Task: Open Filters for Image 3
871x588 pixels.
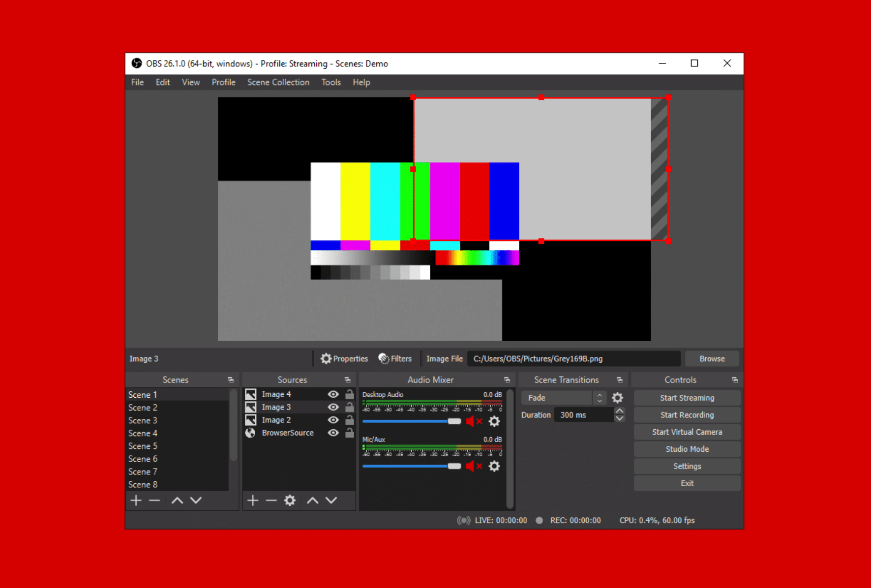Action: (395, 358)
